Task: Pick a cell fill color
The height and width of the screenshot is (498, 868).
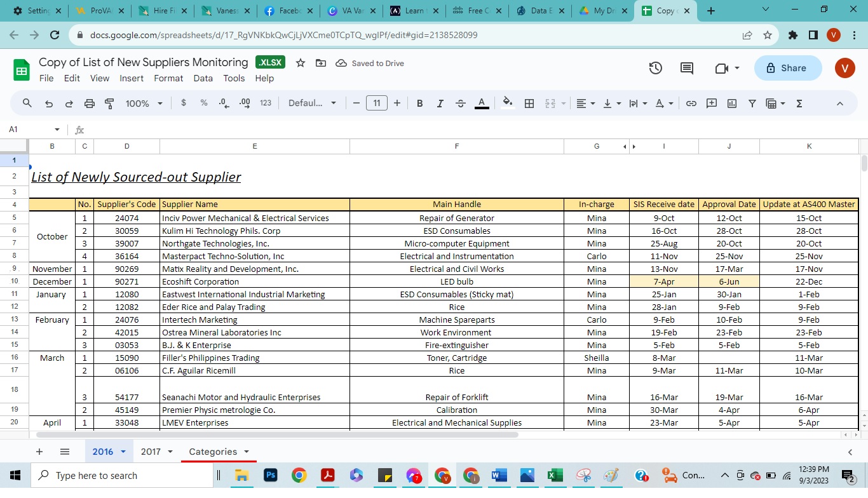Action: pos(507,104)
